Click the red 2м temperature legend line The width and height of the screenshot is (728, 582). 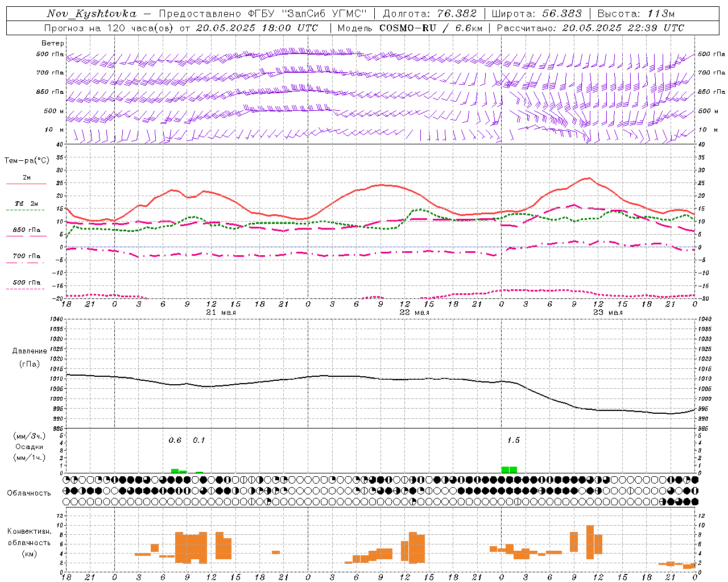(x=26, y=184)
